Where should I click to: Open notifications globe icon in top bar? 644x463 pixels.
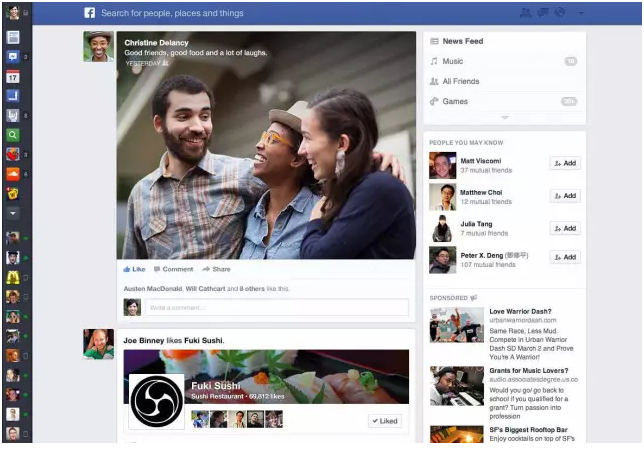[560, 13]
